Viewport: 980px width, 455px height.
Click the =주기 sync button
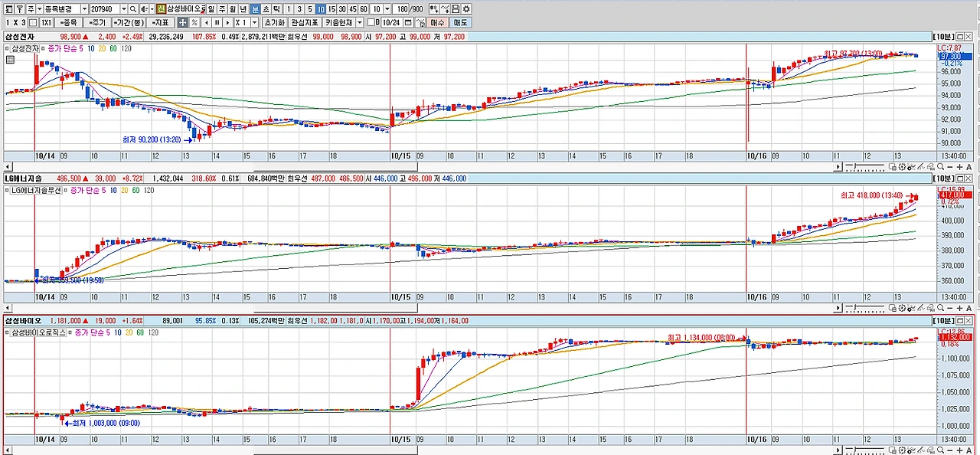[x=97, y=22]
